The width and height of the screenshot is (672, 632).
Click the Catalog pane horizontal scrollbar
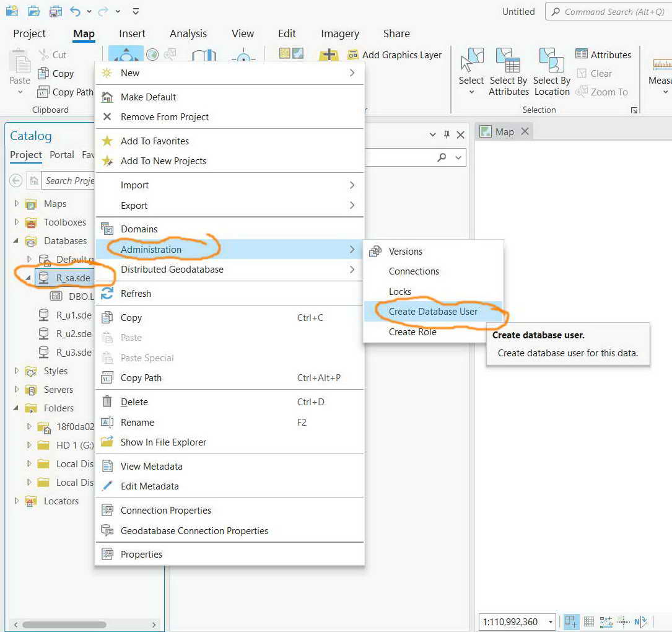click(x=64, y=625)
